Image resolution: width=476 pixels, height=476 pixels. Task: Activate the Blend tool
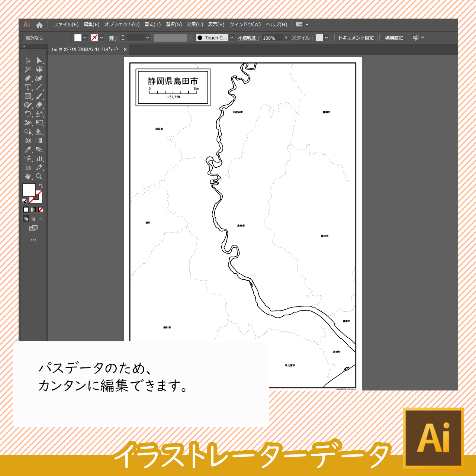[39, 149]
